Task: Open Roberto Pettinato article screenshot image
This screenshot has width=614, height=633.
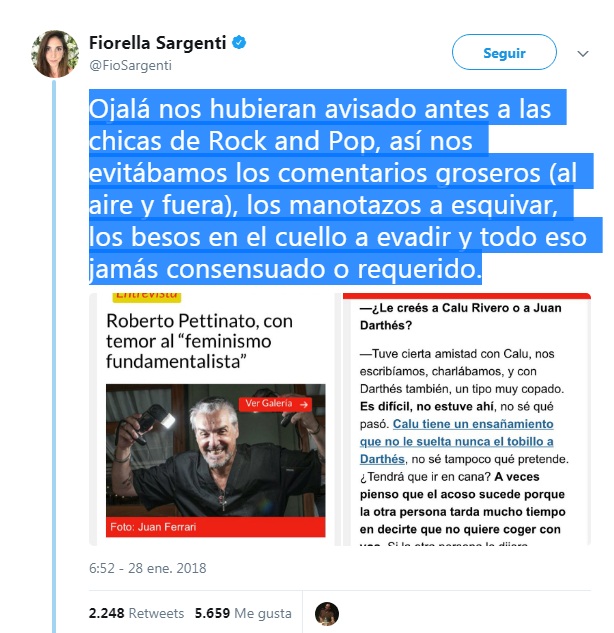Action: point(214,419)
